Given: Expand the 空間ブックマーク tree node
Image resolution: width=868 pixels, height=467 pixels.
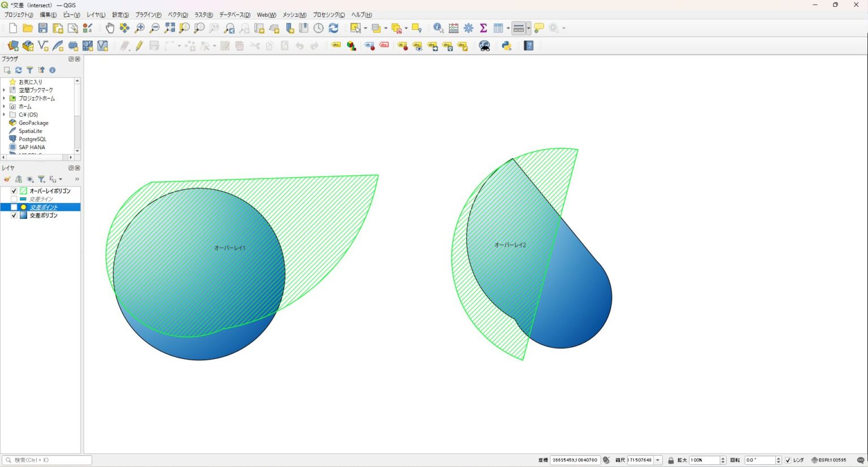Looking at the screenshot, I should click(4, 90).
